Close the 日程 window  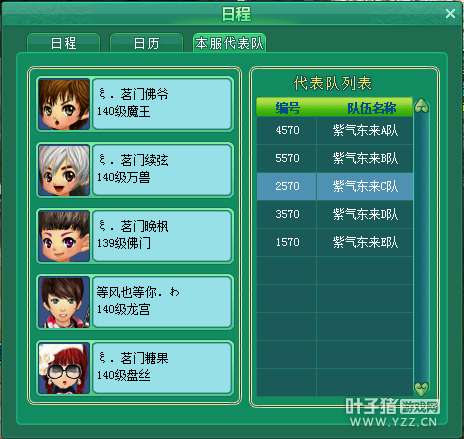click(450, 14)
